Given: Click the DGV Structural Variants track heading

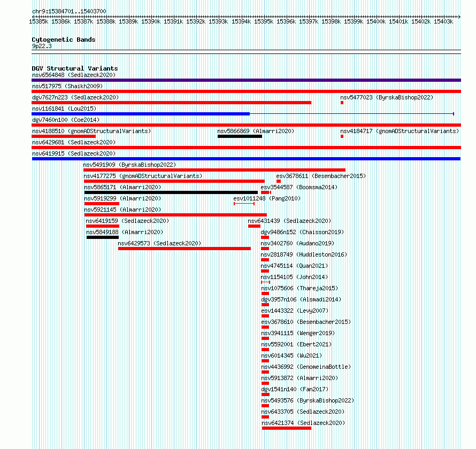Looking at the screenshot, I should tap(75, 68).
